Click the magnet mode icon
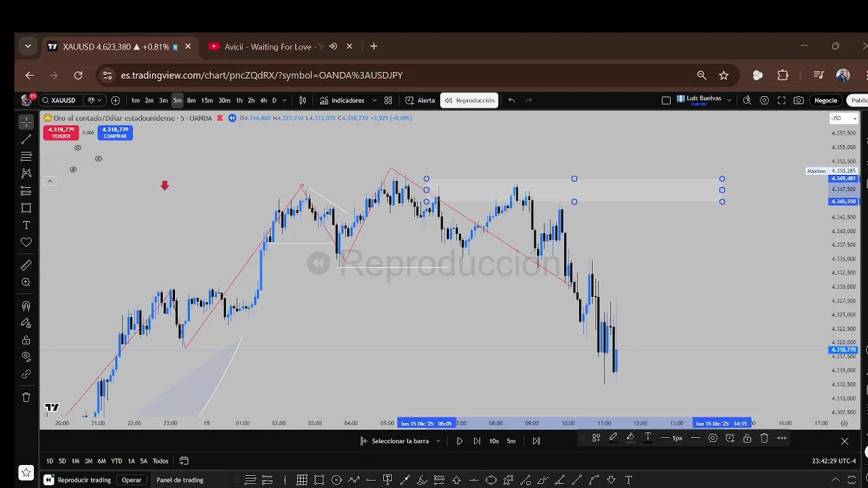The width and height of the screenshot is (868, 488). coord(26,306)
